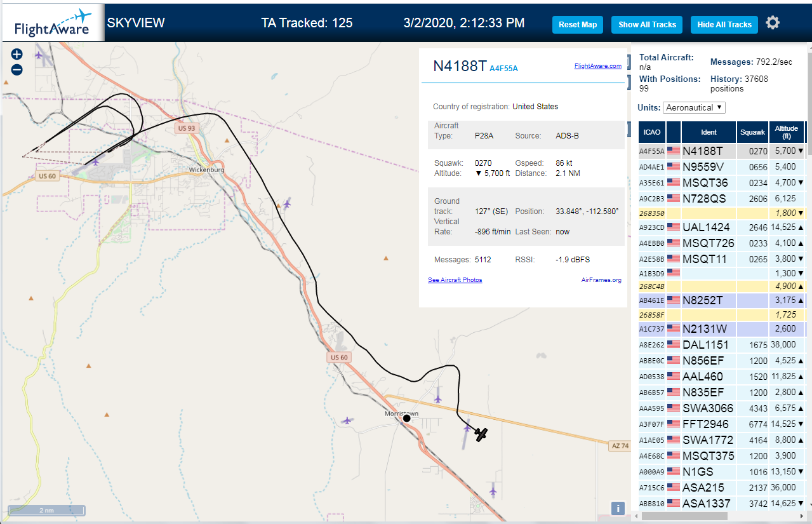
Task: Select the N4188T aircraft icon on the map
Action: click(x=481, y=434)
